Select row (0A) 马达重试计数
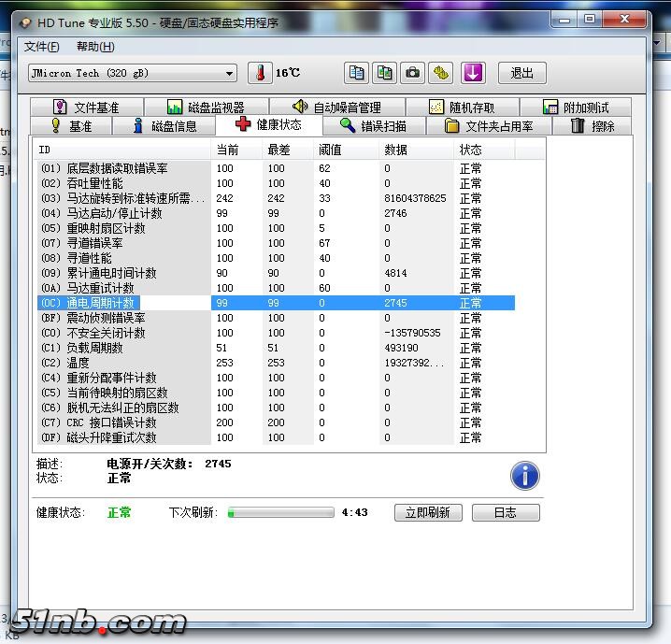 pyautogui.click(x=276, y=288)
